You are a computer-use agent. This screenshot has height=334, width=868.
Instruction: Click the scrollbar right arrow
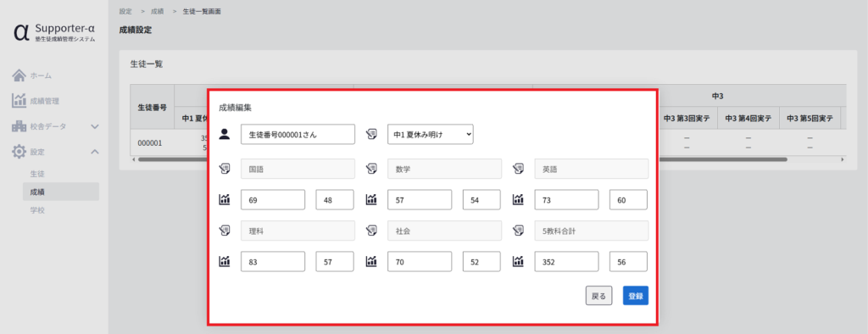843,159
